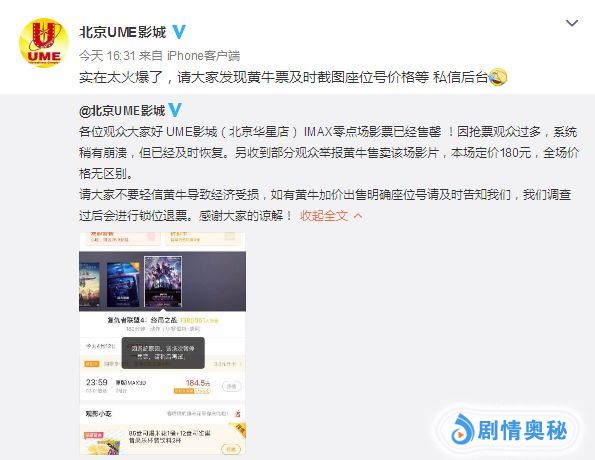
Task: Click the snack combo purchase button
Action: click(x=231, y=449)
